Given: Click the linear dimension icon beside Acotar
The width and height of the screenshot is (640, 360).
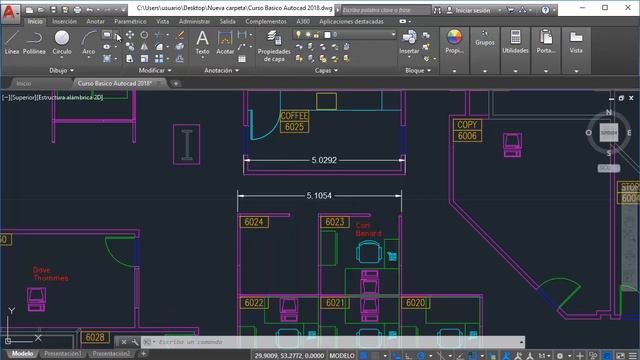Looking at the screenshot, I should point(242,35).
